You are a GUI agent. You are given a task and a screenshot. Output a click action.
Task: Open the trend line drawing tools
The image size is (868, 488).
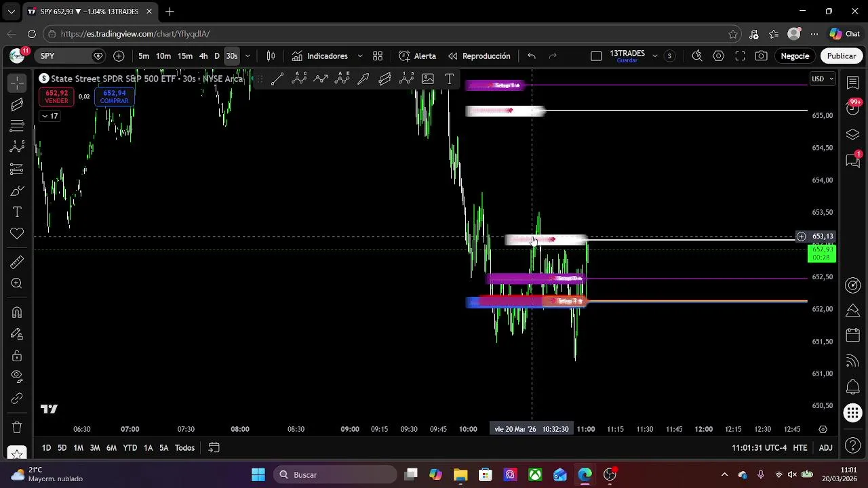17,104
